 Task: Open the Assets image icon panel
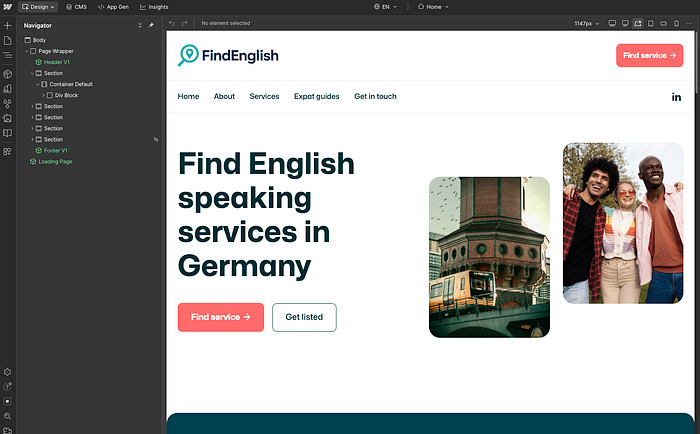7,118
